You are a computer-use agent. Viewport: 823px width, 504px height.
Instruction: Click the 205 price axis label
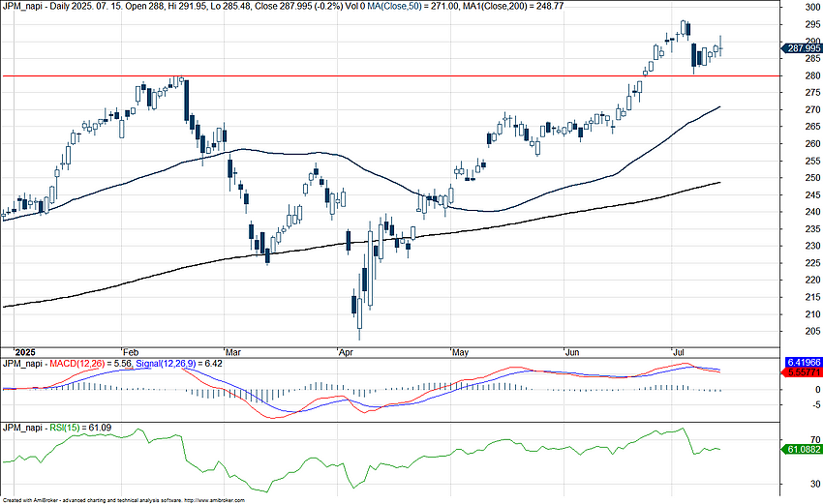click(813, 331)
